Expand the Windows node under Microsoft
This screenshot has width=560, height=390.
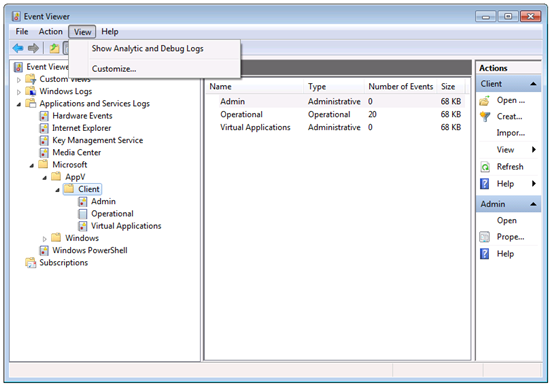(45, 239)
